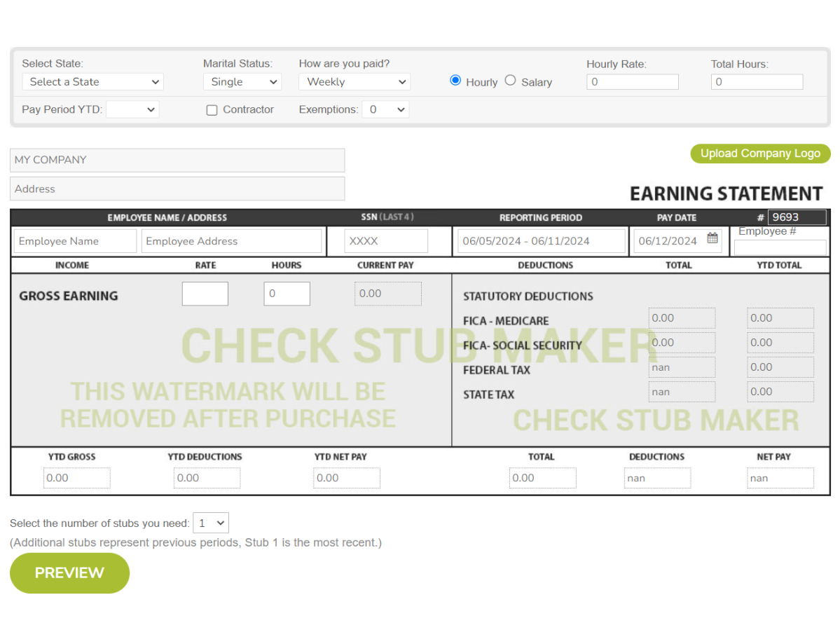Image resolution: width=840 pixels, height=630 pixels.
Task: Click the SSN last four digits field
Action: 385,240
